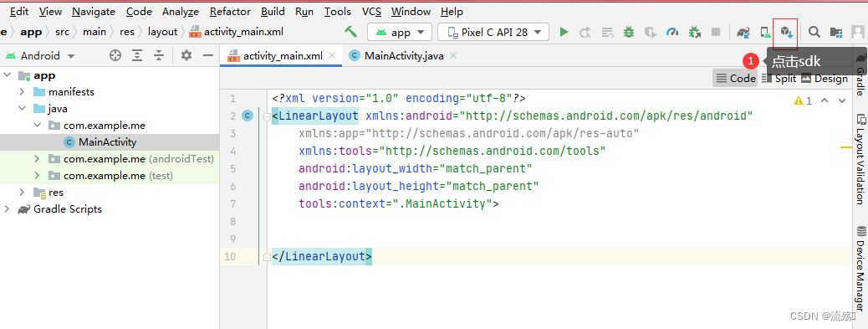Switch the editor to Design view
Screen dimensions: 868x329
pyautogui.click(x=824, y=79)
